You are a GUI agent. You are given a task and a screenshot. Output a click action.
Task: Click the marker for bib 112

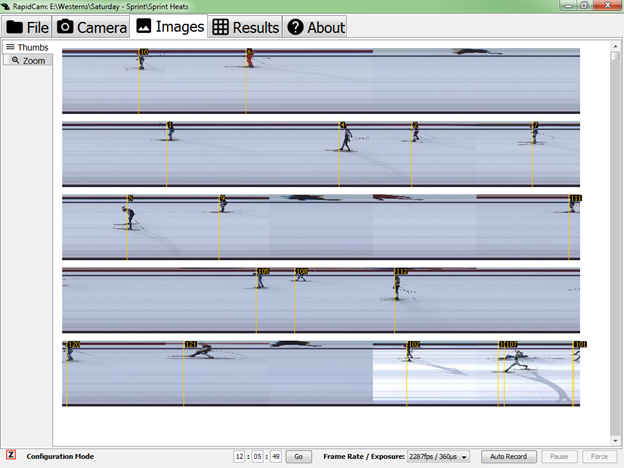401,272
